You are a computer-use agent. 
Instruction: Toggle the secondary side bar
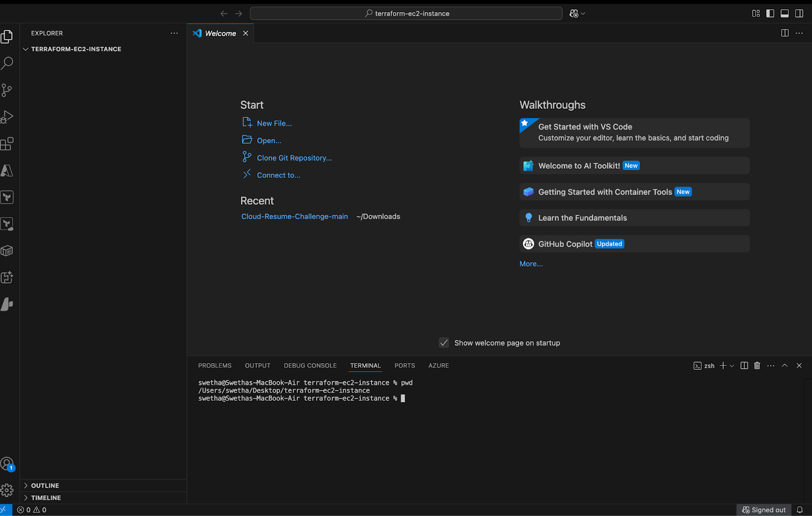pos(799,14)
